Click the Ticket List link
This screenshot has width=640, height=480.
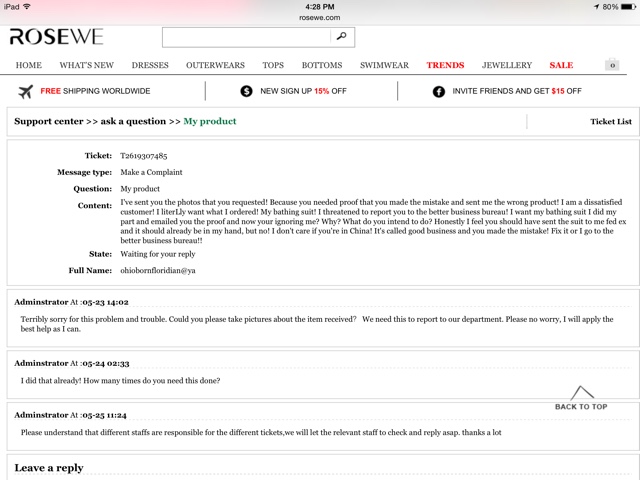point(611,122)
